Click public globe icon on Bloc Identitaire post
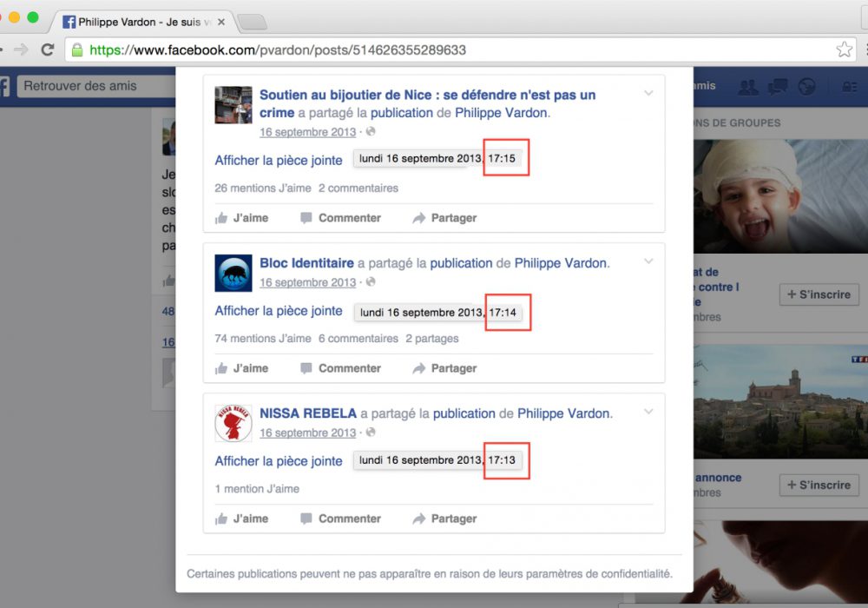 pyautogui.click(x=371, y=281)
